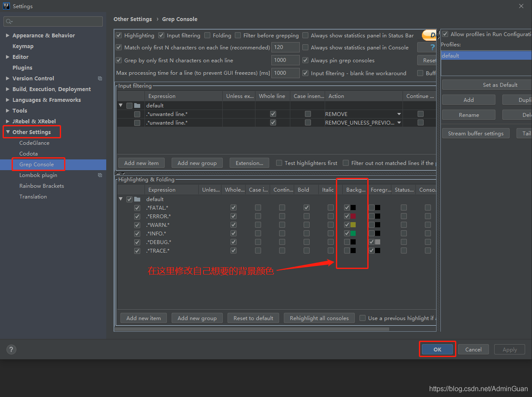Enable Always show statistics panel in Console
The width and height of the screenshot is (532, 397).
(305, 47)
